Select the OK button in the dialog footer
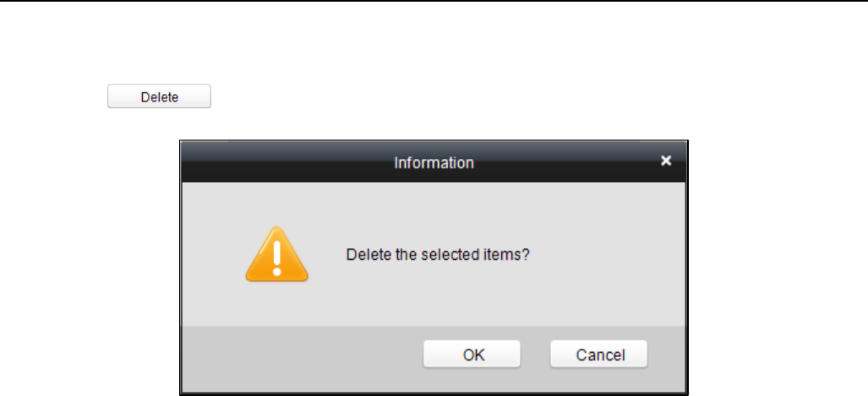868x396 pixels. coord(472,355)
